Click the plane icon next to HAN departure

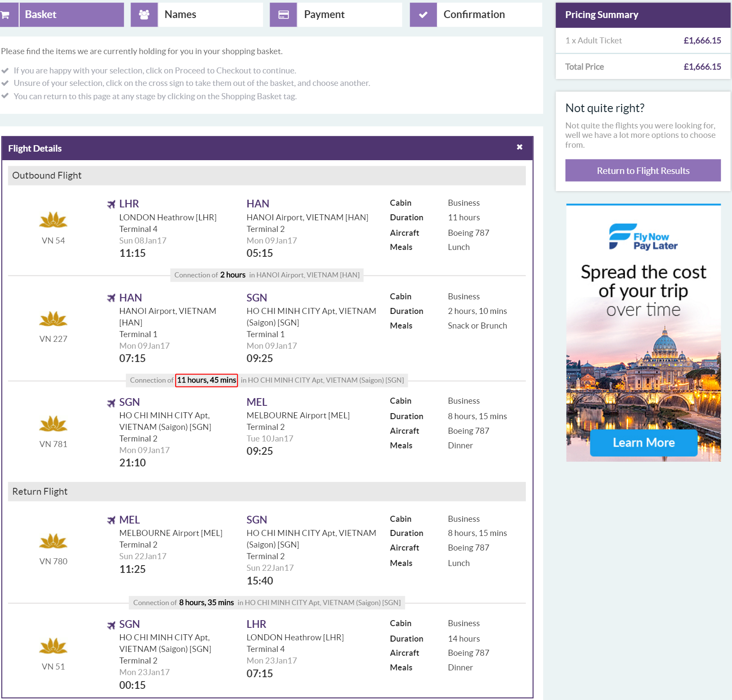pos(111,298)
